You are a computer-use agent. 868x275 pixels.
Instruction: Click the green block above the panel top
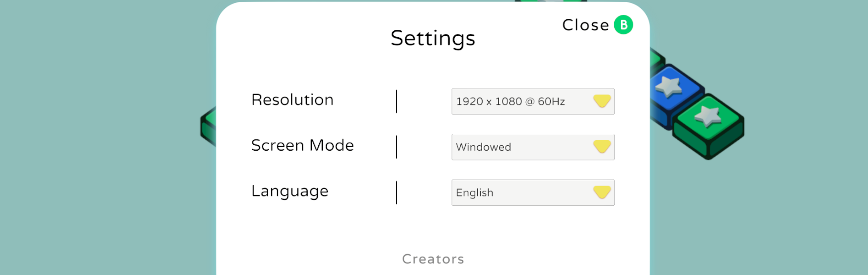551,1
